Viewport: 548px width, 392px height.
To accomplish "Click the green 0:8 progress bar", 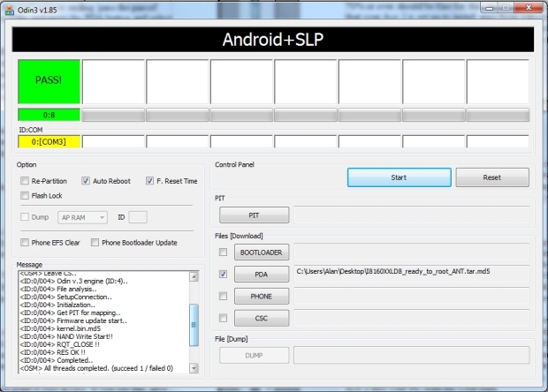I will tap(49, 115).
